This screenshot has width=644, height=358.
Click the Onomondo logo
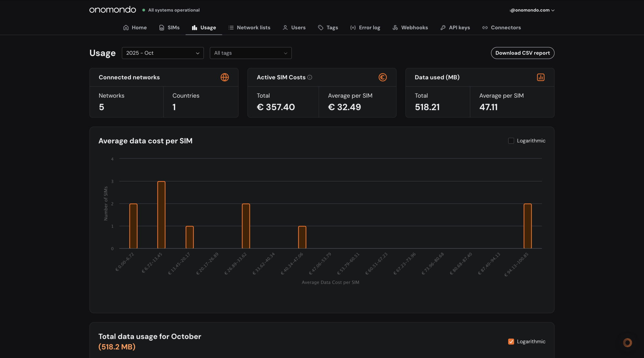pyautogui.click(x=112, y=9)
